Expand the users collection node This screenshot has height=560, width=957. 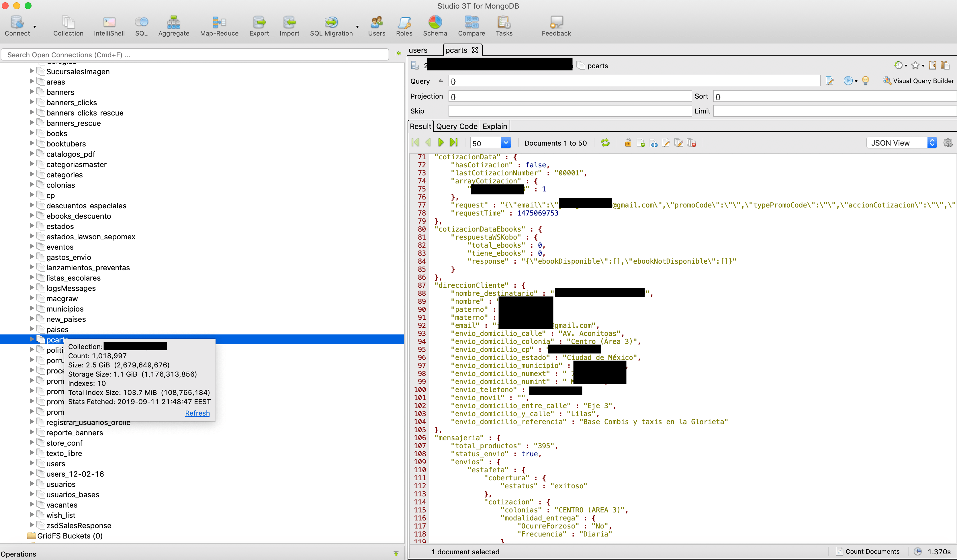click(x=32, y=463)
